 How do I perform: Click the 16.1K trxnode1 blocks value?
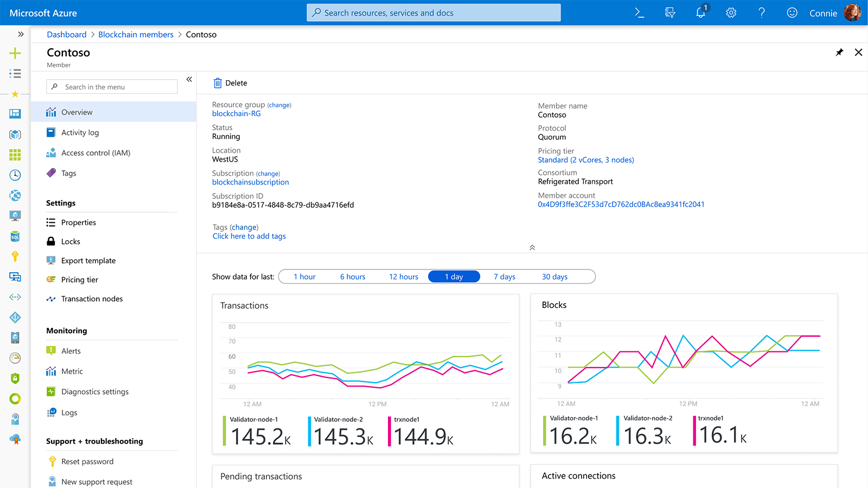(x=723, y=435)
